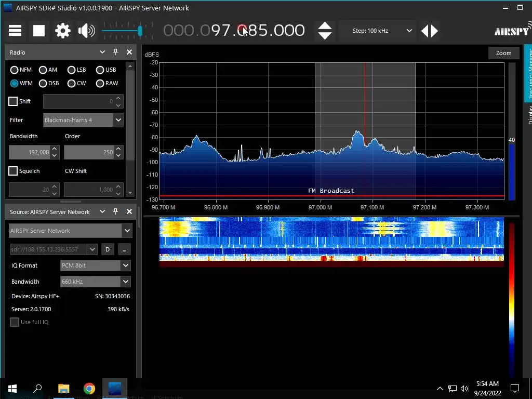Viewport: 532px width, 399px height.
Task: Click the D disconnect button
Action: [x=108, y=249]
